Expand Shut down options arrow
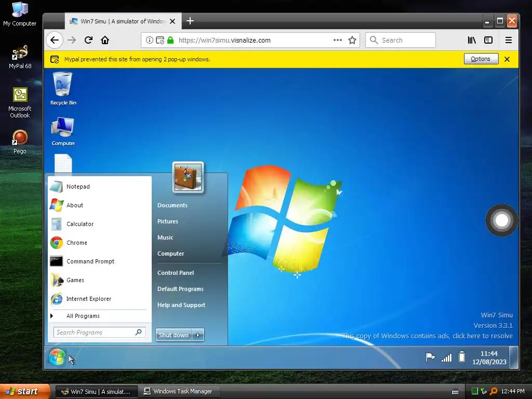 pos(198,335)
